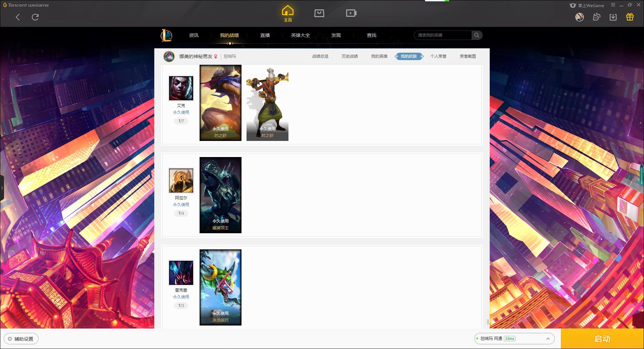This screenshot has height=349, width=644.
Task: Click the 1/3 skin count badge
Action: point(181,306)
